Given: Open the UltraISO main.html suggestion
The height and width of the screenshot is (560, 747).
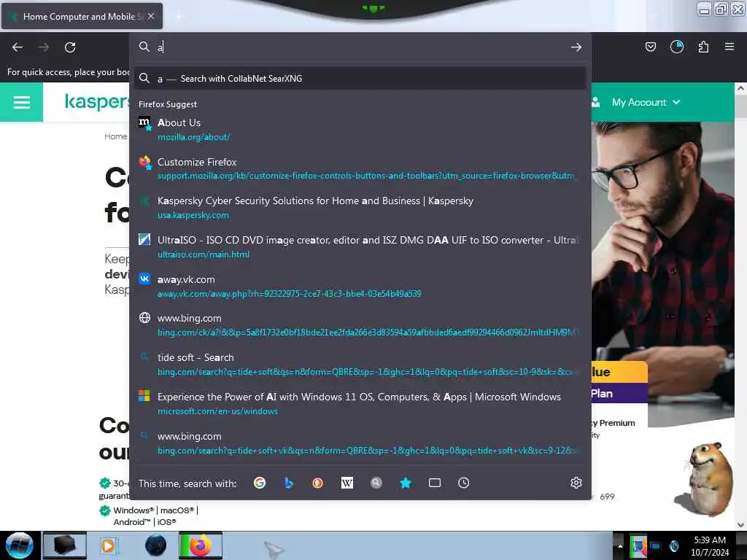Looking at the screenshot, I should (x=360, y=246).
